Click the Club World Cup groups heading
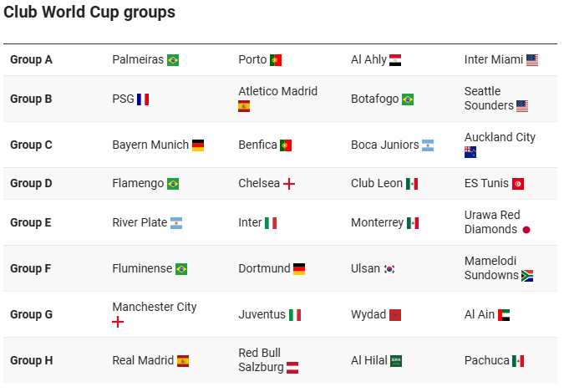The width and height of the screenshot is (564, 392). (x=89, y=13)
